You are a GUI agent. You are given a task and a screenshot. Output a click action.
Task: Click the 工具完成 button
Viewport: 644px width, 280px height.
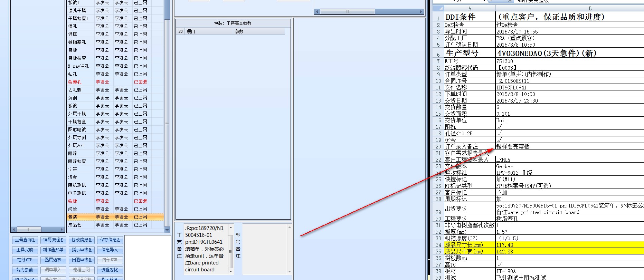(25, 250)
